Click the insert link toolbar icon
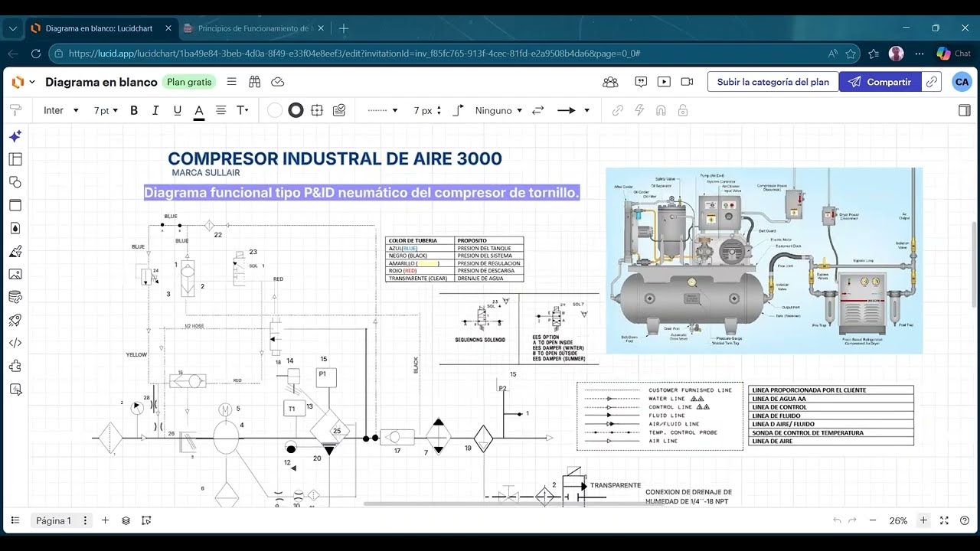 tap(618, 110)
